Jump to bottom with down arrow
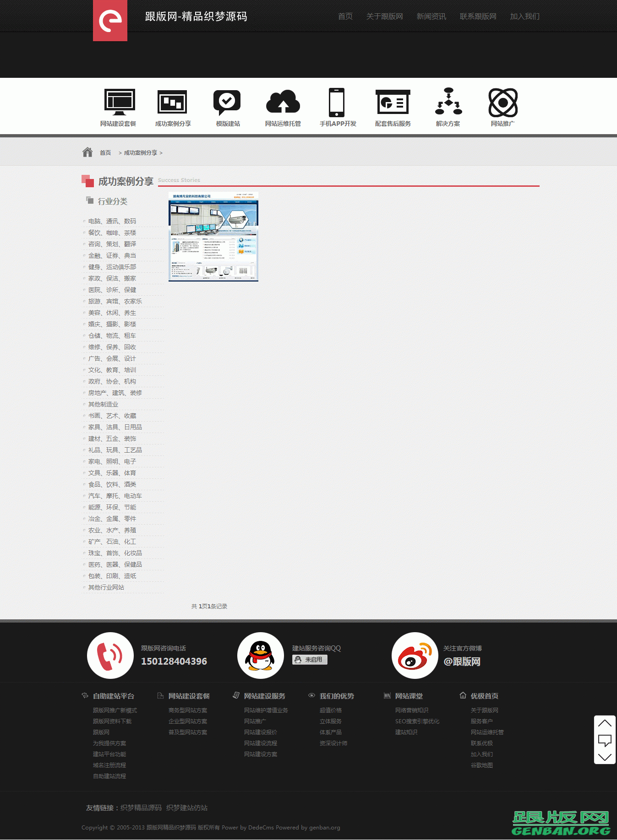The height and width of the screenshot is (840, 617). click(x=605, y=757)
